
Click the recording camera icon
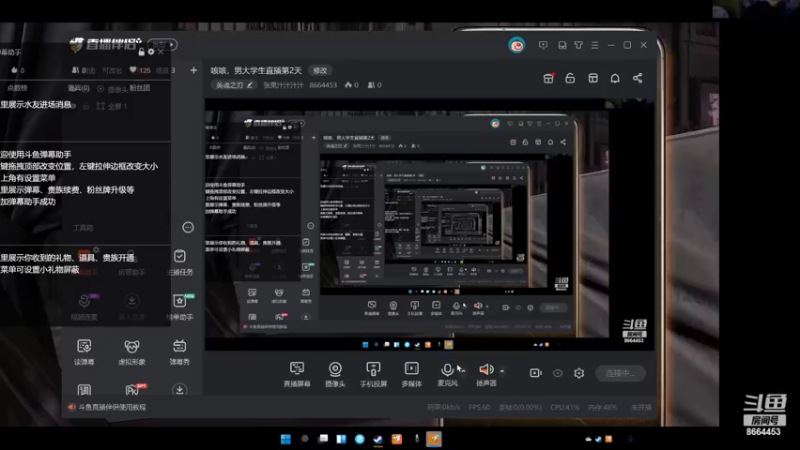pyautogui.click(x=536, y=373)
